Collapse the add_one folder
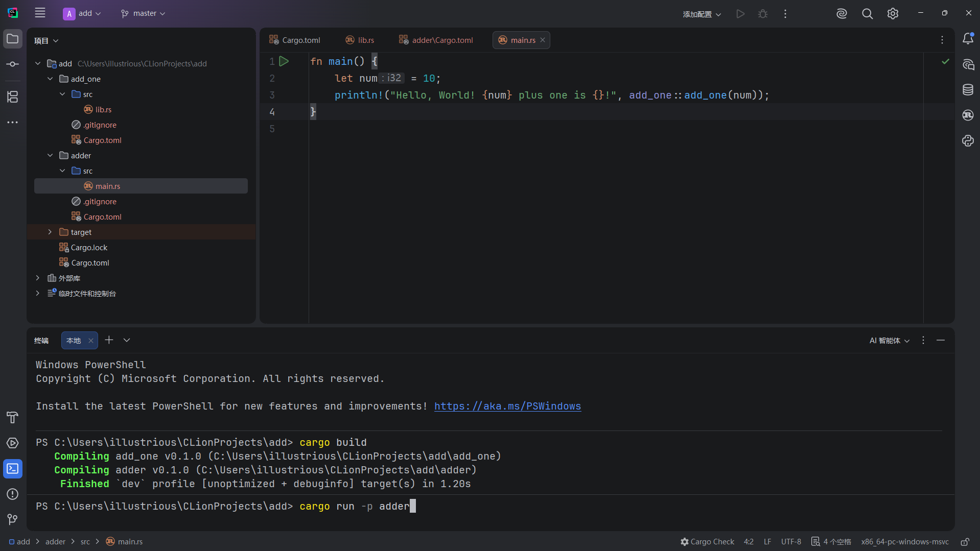 point(50,79)
